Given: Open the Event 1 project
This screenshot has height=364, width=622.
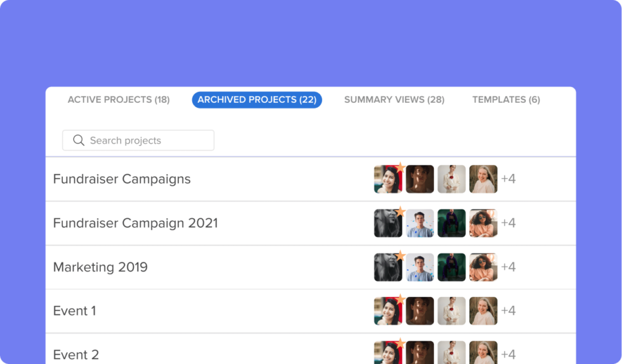Looking at the screenshot, I should [75, 311].
